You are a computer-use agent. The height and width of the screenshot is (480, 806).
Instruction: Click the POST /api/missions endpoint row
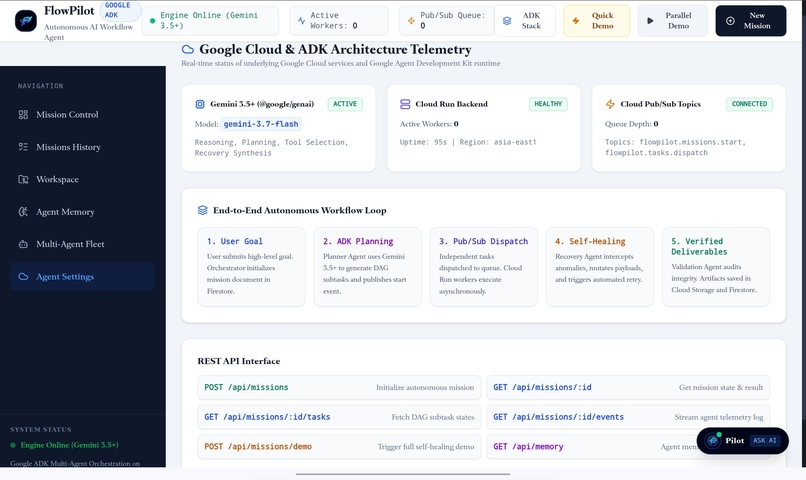coord(339,387)
